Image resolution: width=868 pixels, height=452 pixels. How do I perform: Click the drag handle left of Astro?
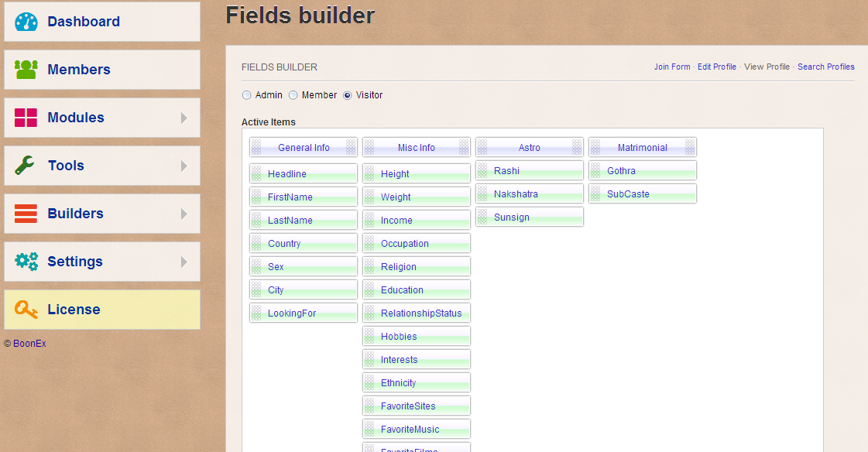(x=482, y=147)
